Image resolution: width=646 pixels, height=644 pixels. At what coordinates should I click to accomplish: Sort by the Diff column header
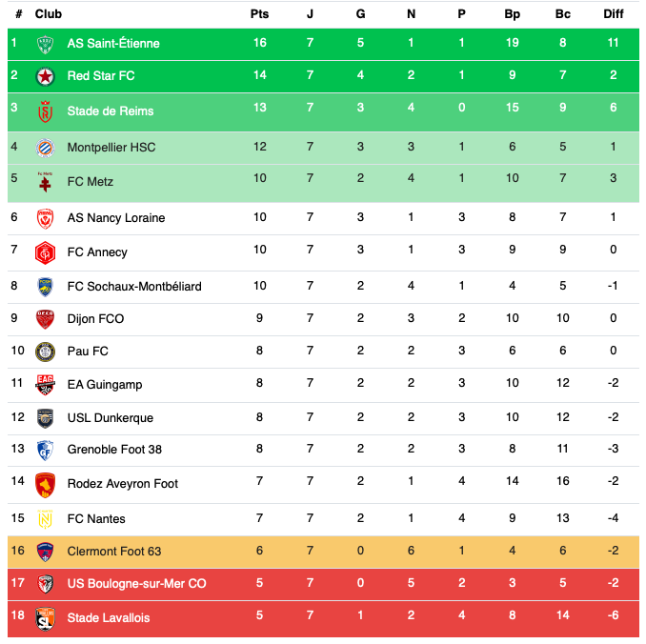coord(613,14)
